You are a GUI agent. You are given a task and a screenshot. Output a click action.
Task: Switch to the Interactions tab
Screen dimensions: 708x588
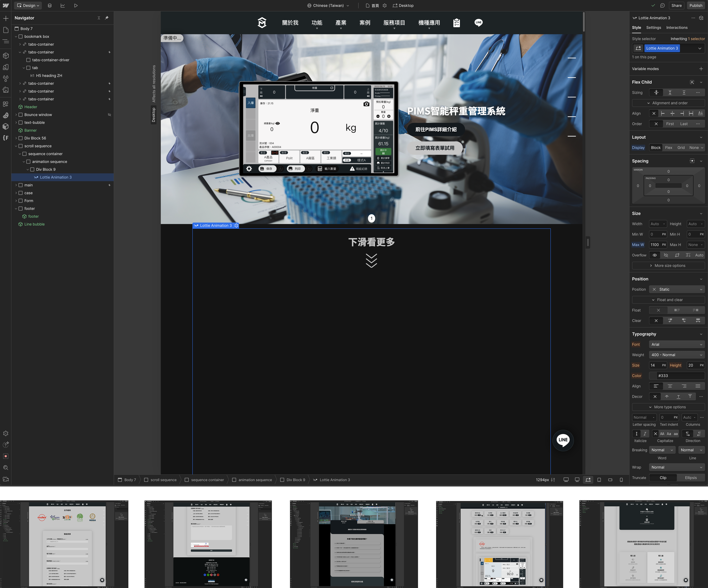click(677, 28)
